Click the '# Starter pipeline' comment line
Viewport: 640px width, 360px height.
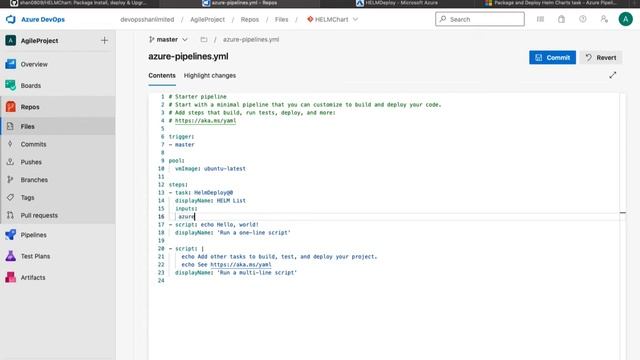198,96
